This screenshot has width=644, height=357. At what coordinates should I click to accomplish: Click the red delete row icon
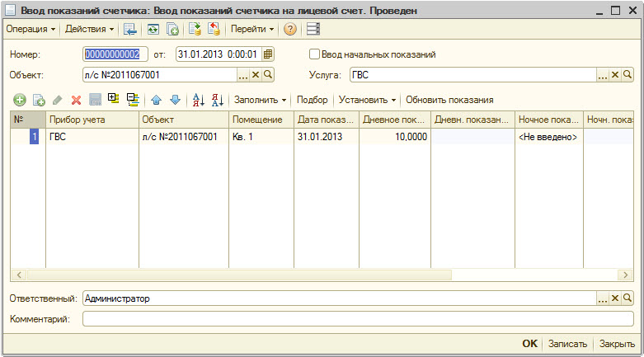coord(76,100)
